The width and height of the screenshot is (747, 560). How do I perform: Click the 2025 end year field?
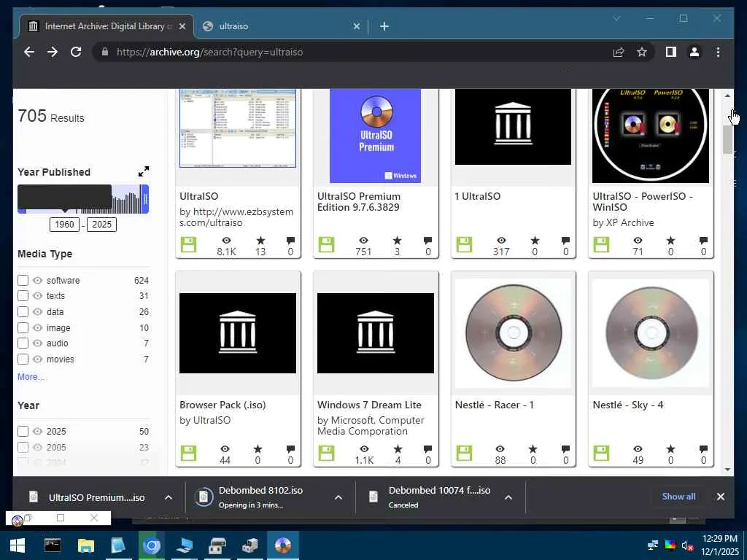[101, 225]
